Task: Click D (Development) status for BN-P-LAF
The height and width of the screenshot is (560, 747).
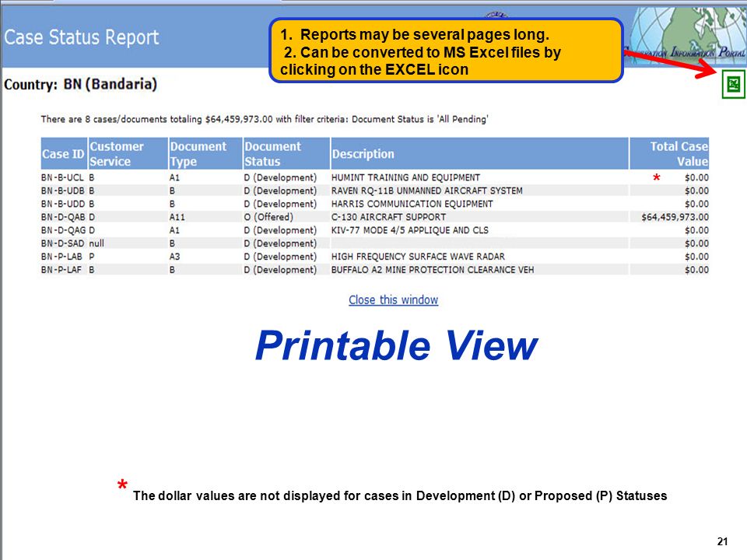Action: 280,270
